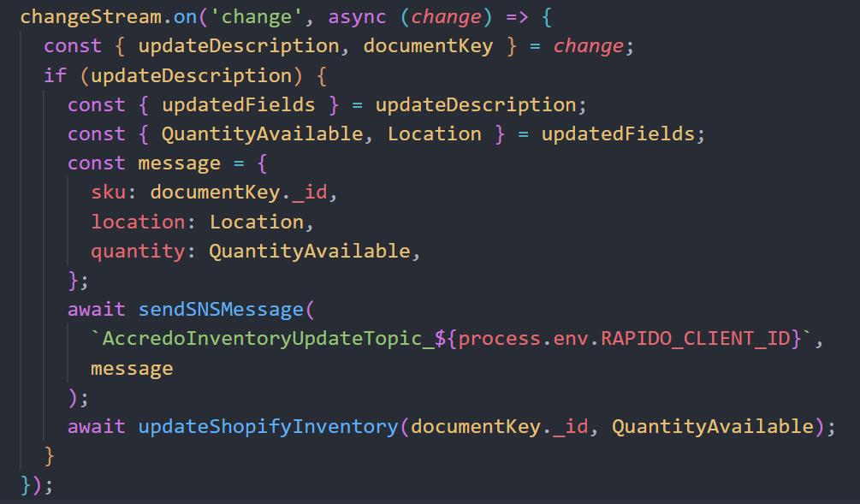Click the arrow function => operator
Screen dimensions: 860x504
click(506, 16)
